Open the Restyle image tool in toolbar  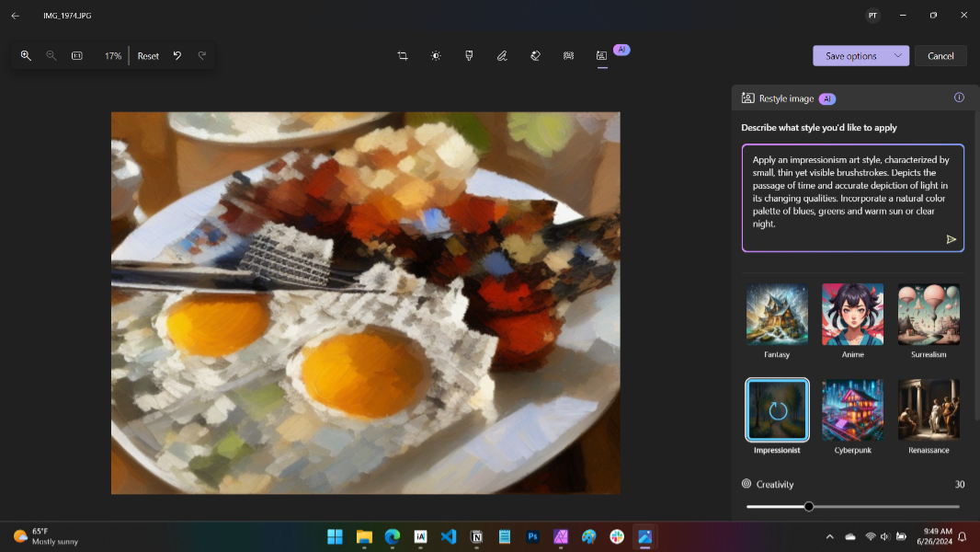coord(602,55)
